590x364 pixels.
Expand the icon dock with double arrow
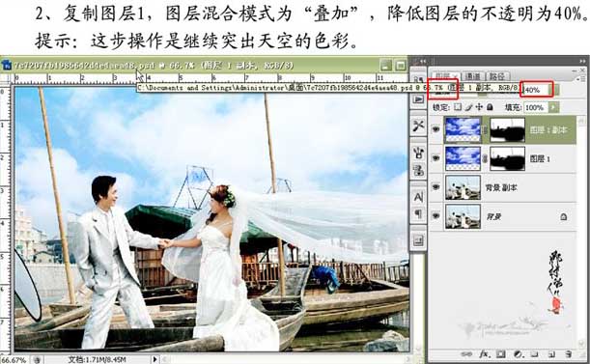tap(423, 60)
